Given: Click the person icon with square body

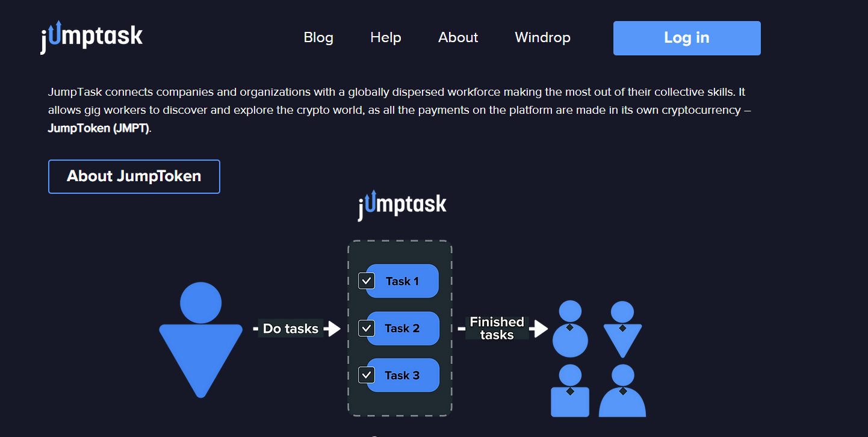Looking at the screenshot, I should point(570,391).
